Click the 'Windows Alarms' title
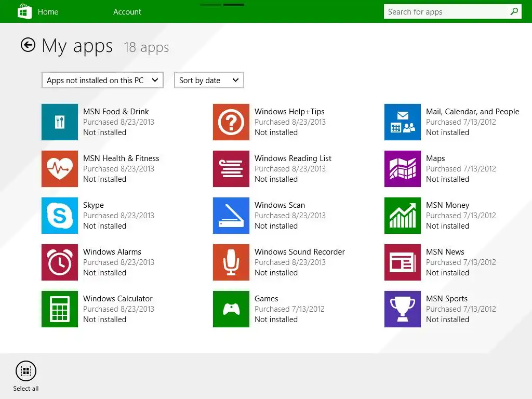Viewport: 532px width, 399px height. coord(112,252)
